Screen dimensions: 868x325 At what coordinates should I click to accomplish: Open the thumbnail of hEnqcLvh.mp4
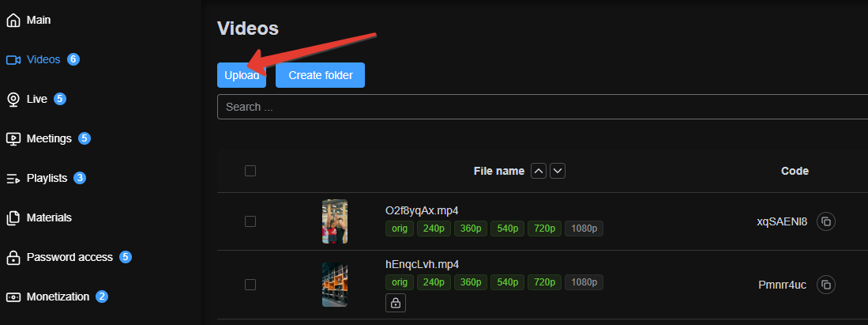click(x=335, y=285)
